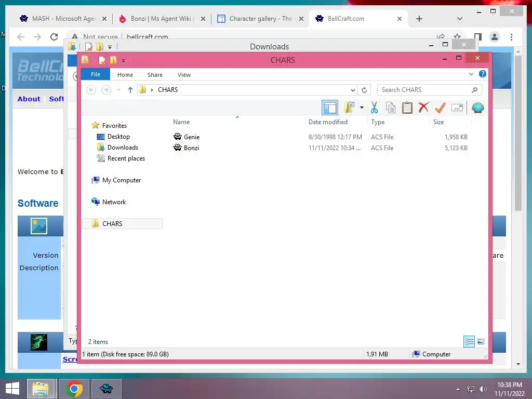Open address bar history dropdown
Viewport: 532px width, 399px height.
(353, 90)
